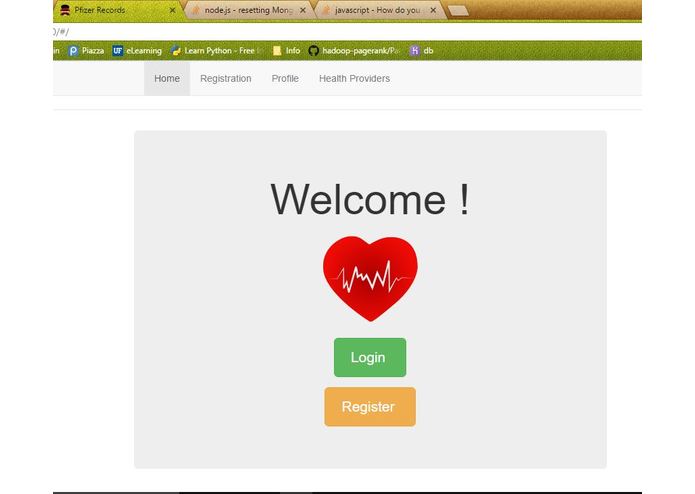695x494 pixels.
Task: Click the green Login button
Action: click(370, 358)
